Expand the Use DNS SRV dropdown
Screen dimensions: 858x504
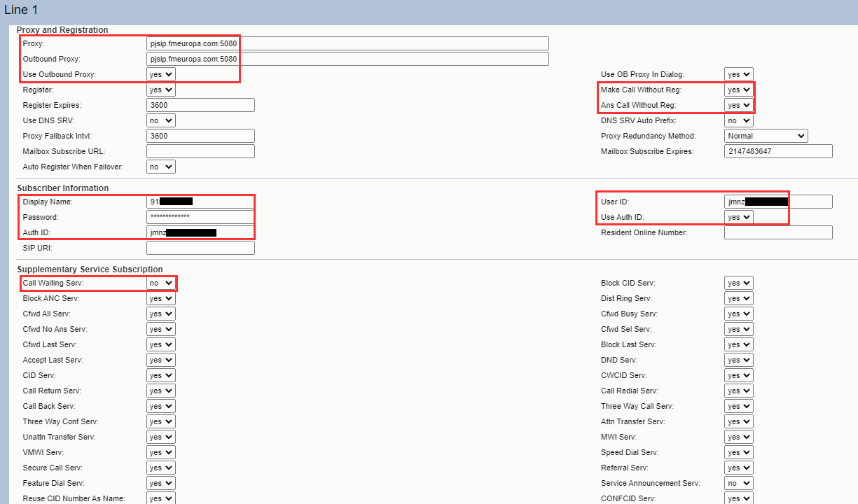pos(161,120)
